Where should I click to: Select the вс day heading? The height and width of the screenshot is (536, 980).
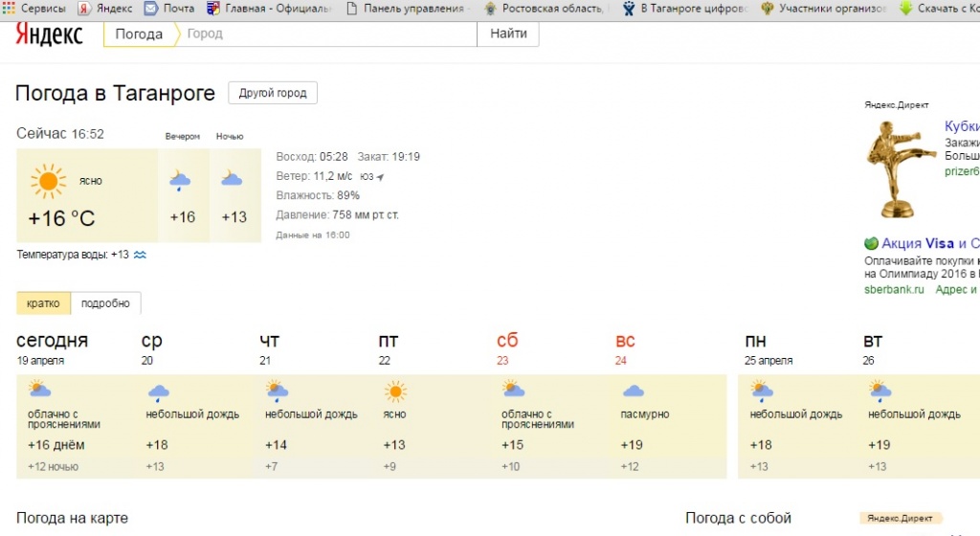(x=625, y=341)
